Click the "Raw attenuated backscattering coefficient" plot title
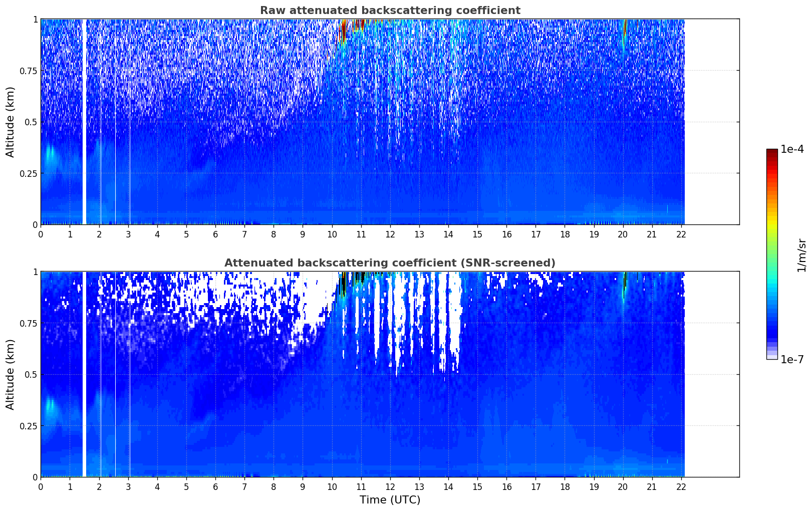This screenshot has width=812, height=511. tap(390, 11)
